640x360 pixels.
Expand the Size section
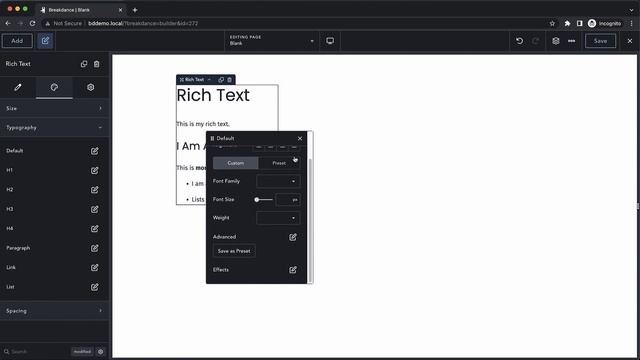coord(54,108)
